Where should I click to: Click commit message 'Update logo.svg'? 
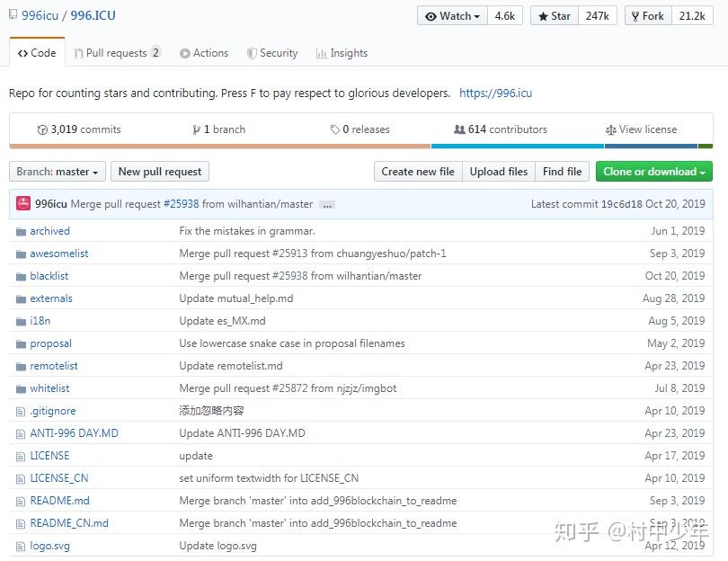click(218, 546)
